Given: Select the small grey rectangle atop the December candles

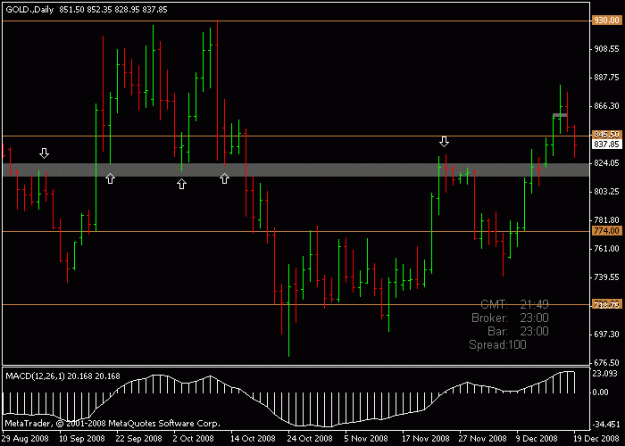Looking at the screenshot, I should (560, 115).
